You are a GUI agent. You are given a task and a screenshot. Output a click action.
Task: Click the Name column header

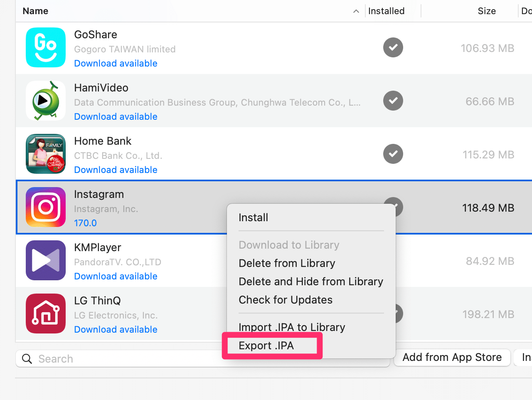(x=35, y=11)
